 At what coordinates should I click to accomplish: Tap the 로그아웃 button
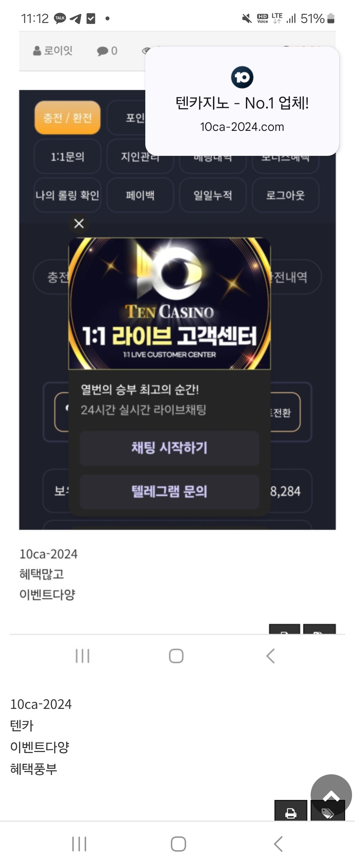pos(286,195)
